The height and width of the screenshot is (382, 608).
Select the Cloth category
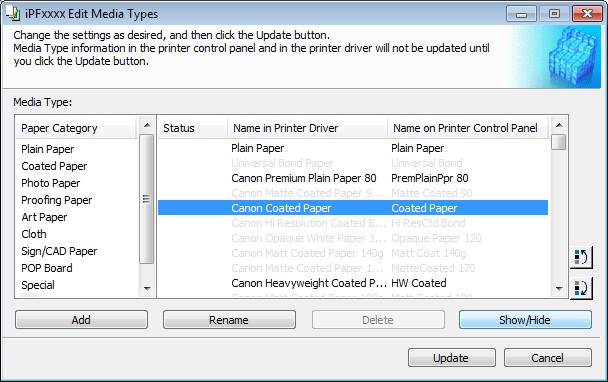[x=34, y=235]
